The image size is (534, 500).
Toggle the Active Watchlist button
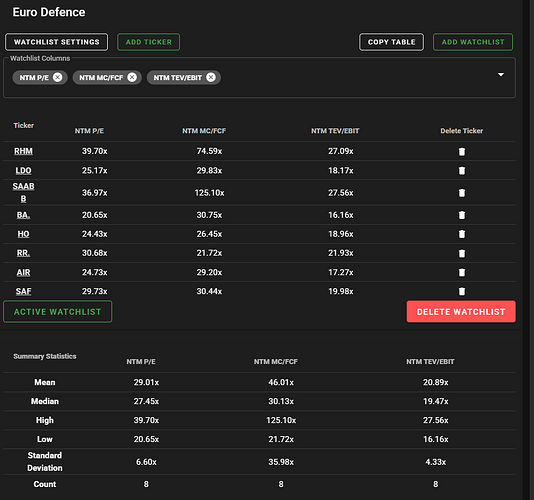pos(58,312)
